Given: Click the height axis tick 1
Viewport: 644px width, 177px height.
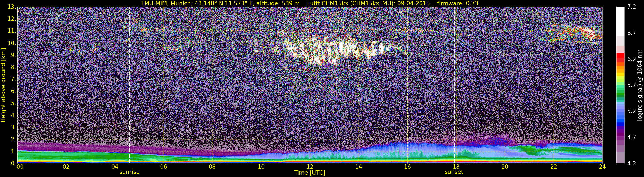Looking at the screenshot, I should [x=13, y=151].
